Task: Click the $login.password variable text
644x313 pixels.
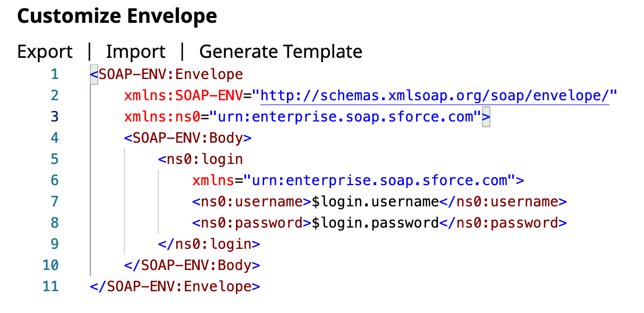Action: point(375,223)
